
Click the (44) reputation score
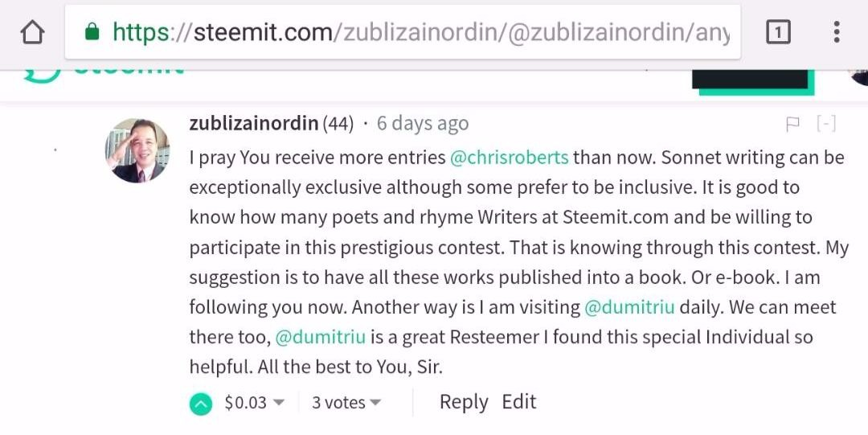tap(338, 124)
